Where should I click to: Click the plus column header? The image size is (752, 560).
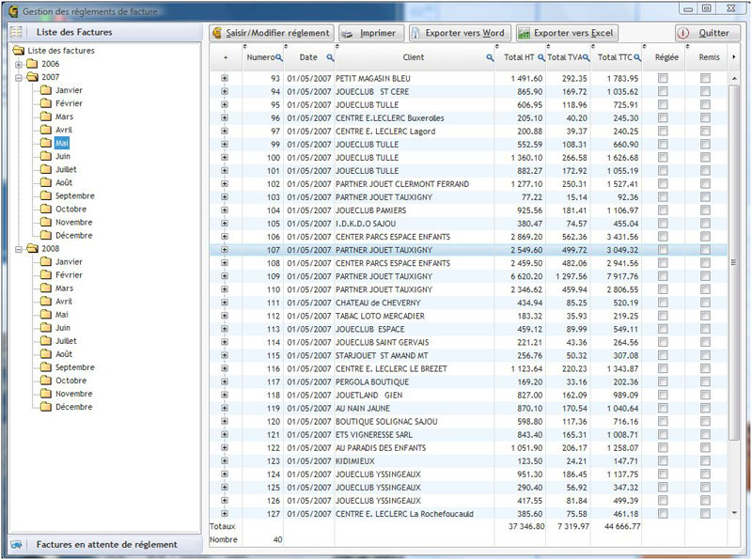pos(226,57)
